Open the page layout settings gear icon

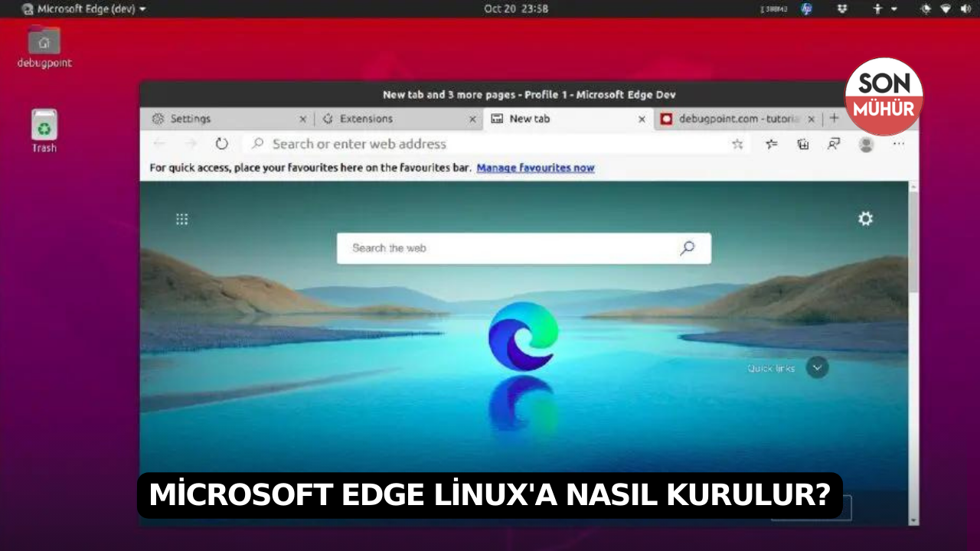coord(865,219)
